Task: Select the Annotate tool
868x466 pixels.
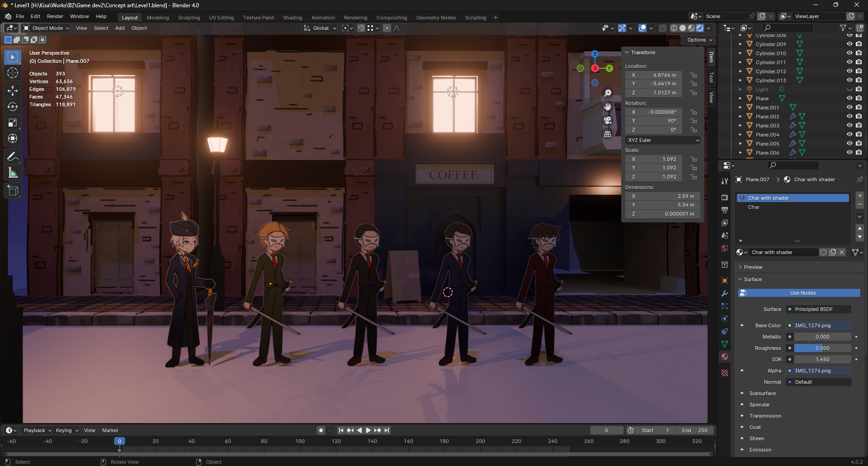Action: tap(13, 157)
